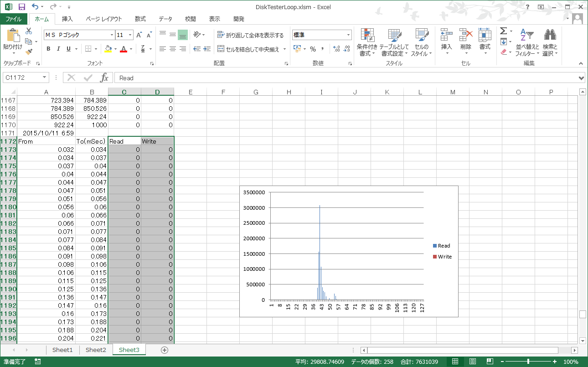Click the zoom slider in status bar
The height and width of the screenshot is (367, 588).
(x=528, y=362)
